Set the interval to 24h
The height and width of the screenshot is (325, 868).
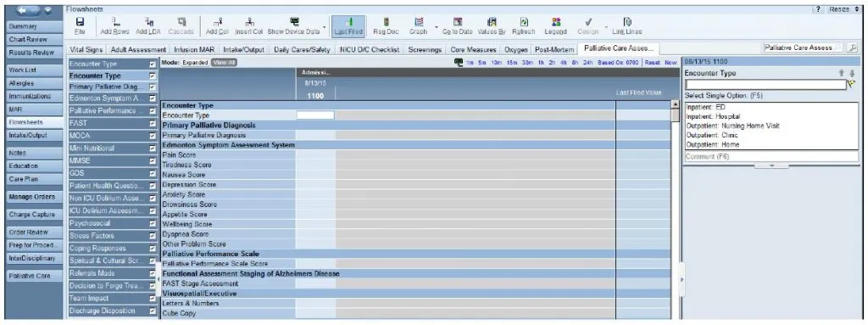click(x=588, y=63)
